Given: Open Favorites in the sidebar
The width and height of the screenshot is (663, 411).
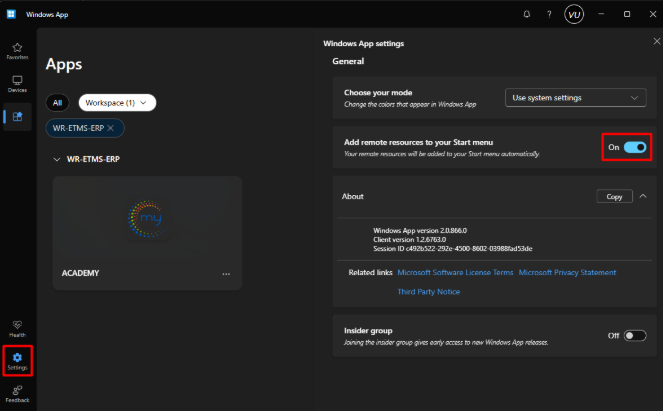Looking at the screenshot, I should tap(17, 50).
